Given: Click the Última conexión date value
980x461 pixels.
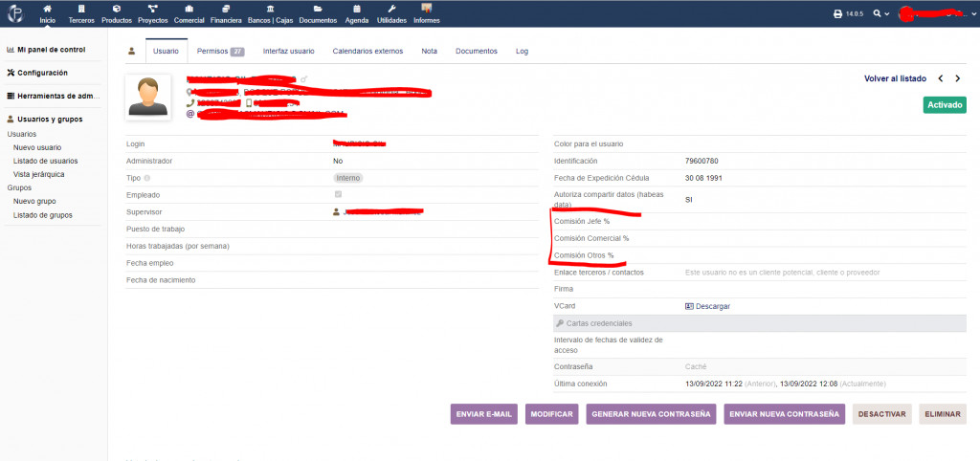Looking at the screenshot, I should [x=786, y=384].
